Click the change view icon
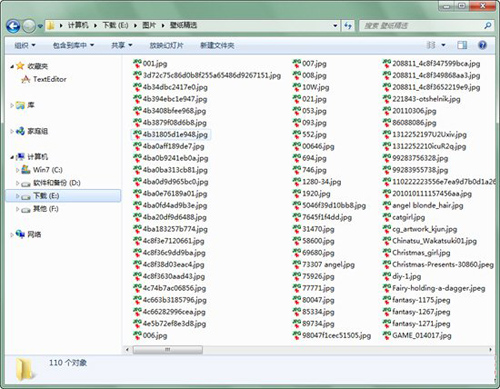 tap(431, 45)
